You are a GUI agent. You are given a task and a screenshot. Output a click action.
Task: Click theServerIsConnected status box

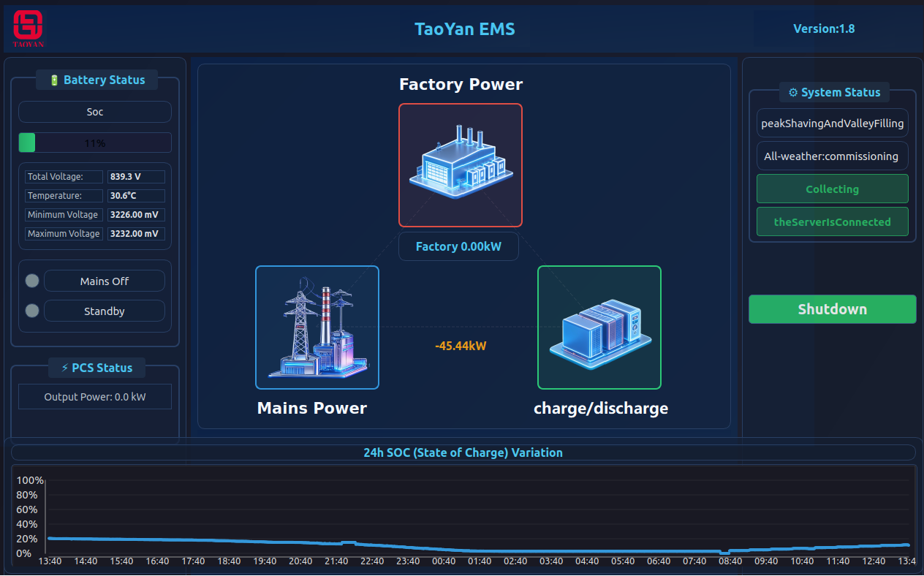[x=833, y=222]
